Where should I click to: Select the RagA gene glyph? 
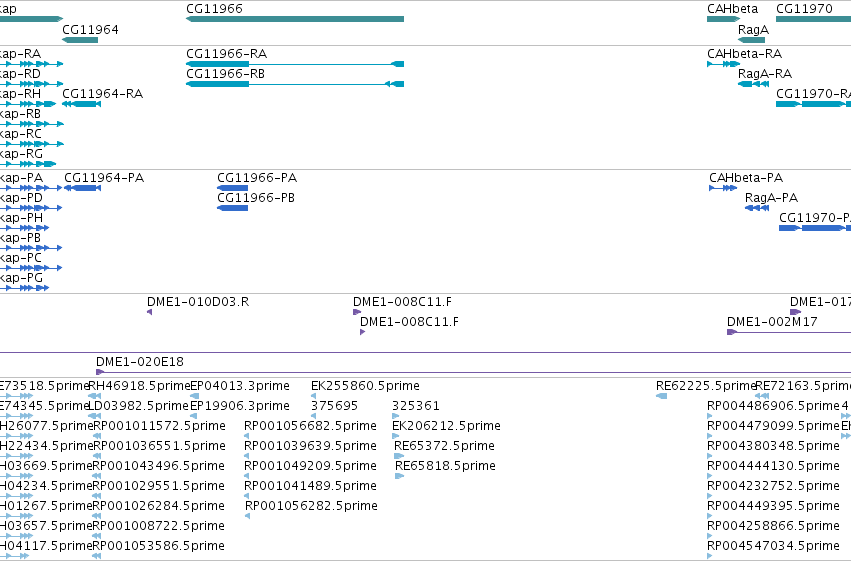tap(751, 40)
